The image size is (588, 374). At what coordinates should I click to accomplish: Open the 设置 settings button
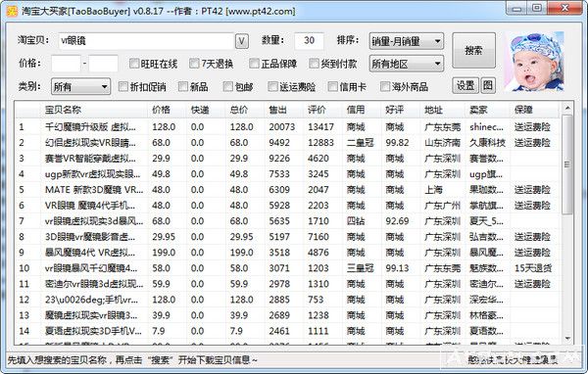pyautogui.click(x=465, y=86)
